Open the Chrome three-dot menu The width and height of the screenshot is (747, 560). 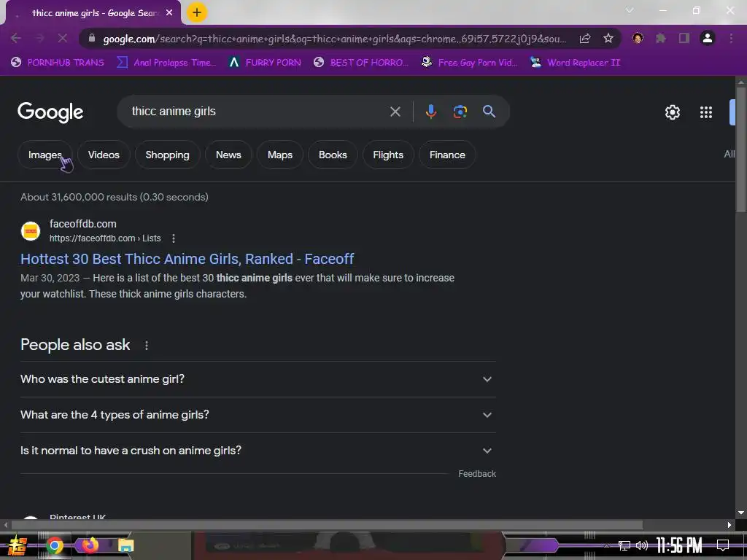click(731, 38)
